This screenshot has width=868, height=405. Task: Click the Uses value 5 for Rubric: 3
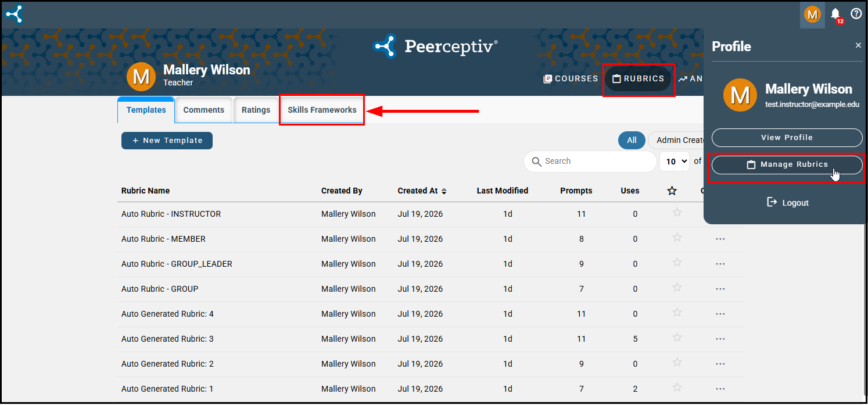coord(635,339)
